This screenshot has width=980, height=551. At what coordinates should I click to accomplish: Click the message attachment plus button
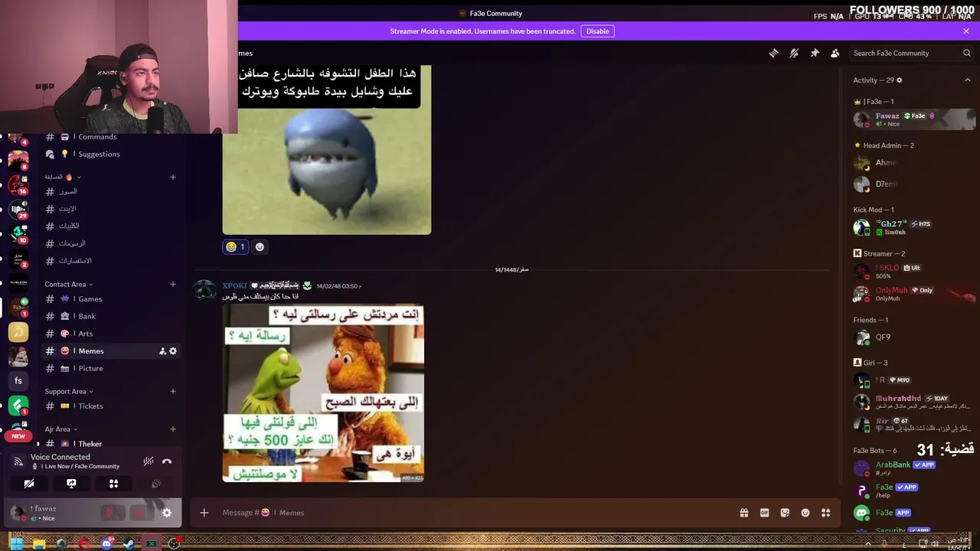(x=204, y=513)
